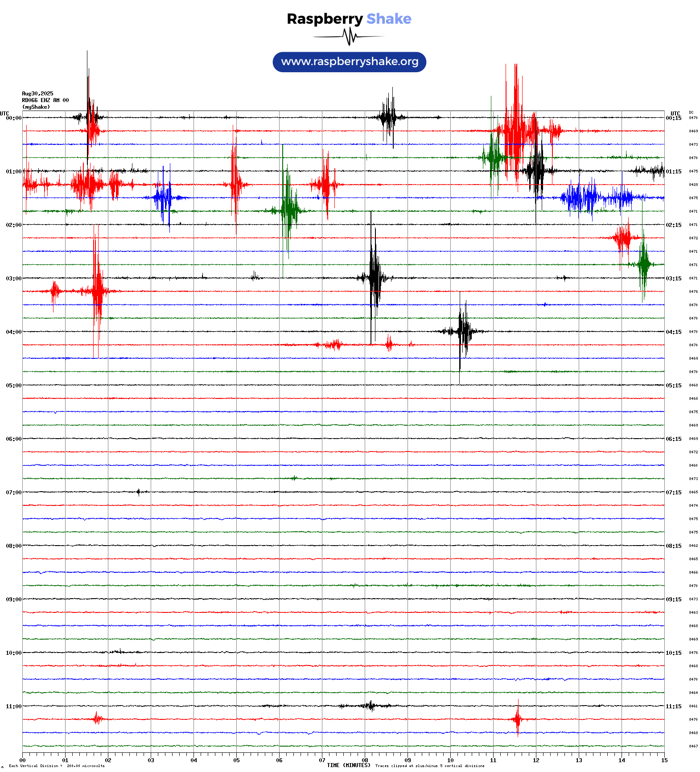Select the 11:00 row label on left
The image size is (700, 772).
[x=13, y=706]
